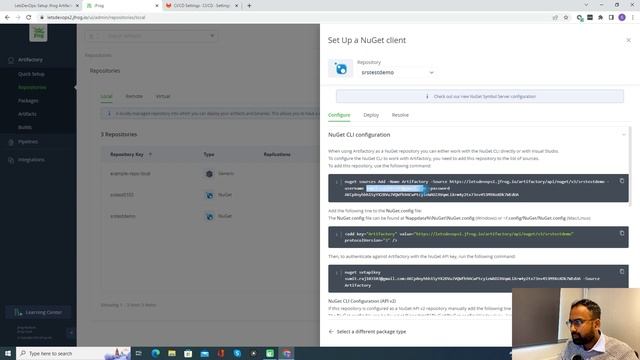Open File Explorer from the taskbar

172,353
